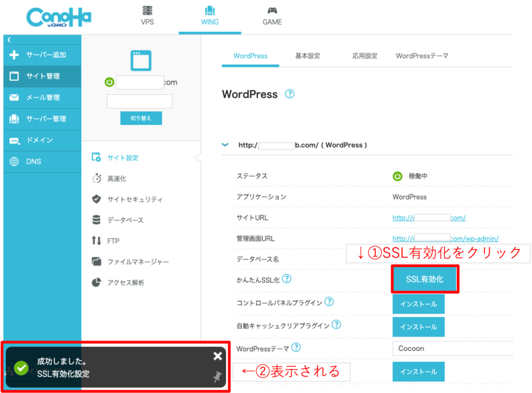The width and height of the screenshot is (532, 393).
Task: Open the DNS section
Action: click(x=33, y=162)
